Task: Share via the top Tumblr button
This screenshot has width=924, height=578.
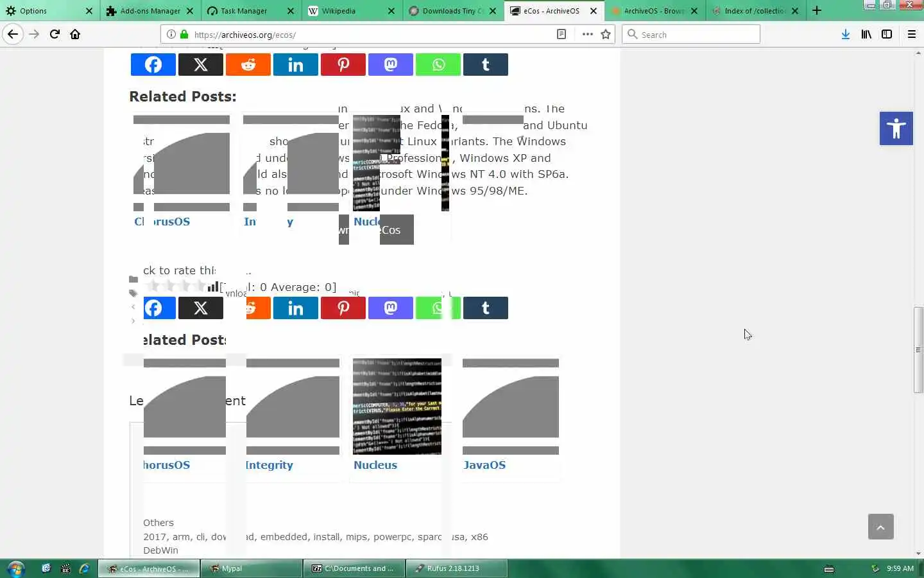Action: click(x=486, y=64)
